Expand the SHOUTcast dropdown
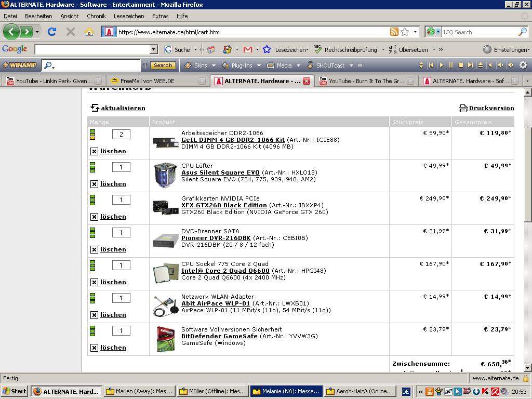This screenshot has width=532, height=399. [x=352, y=65]
